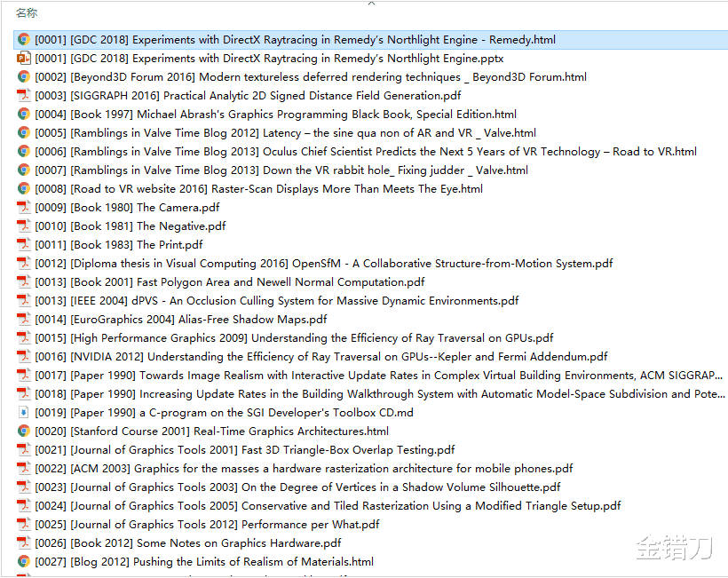Select 'a C-program on the SGI Developer's Toolbox CD.md'
Viewport: 728px width, 578px height.
point(225,412)
